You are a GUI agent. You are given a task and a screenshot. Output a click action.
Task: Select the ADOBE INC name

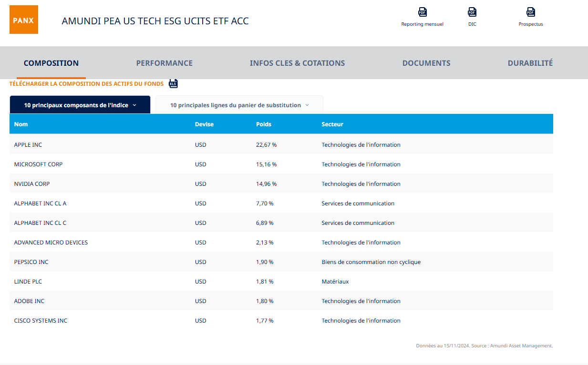coord(29,301)
